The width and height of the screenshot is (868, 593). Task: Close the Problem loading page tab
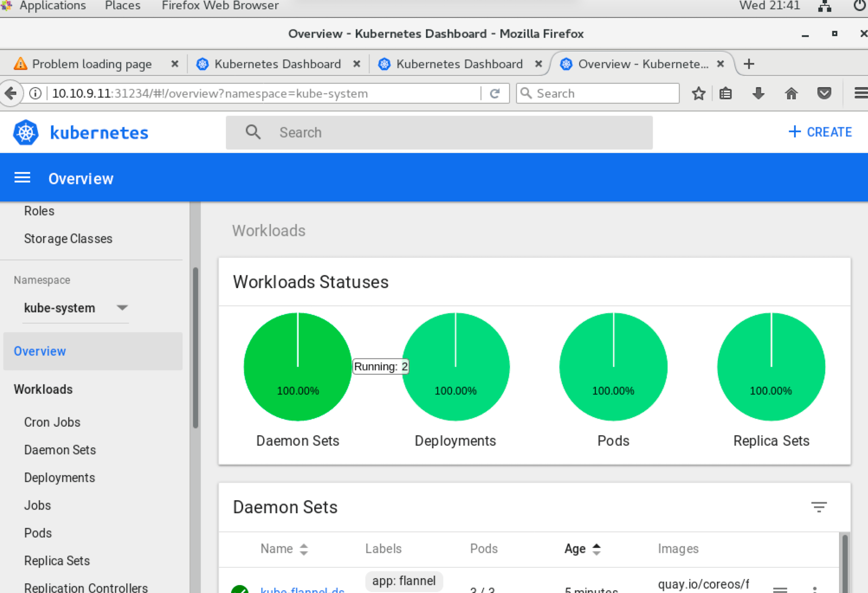pos(175,64)
